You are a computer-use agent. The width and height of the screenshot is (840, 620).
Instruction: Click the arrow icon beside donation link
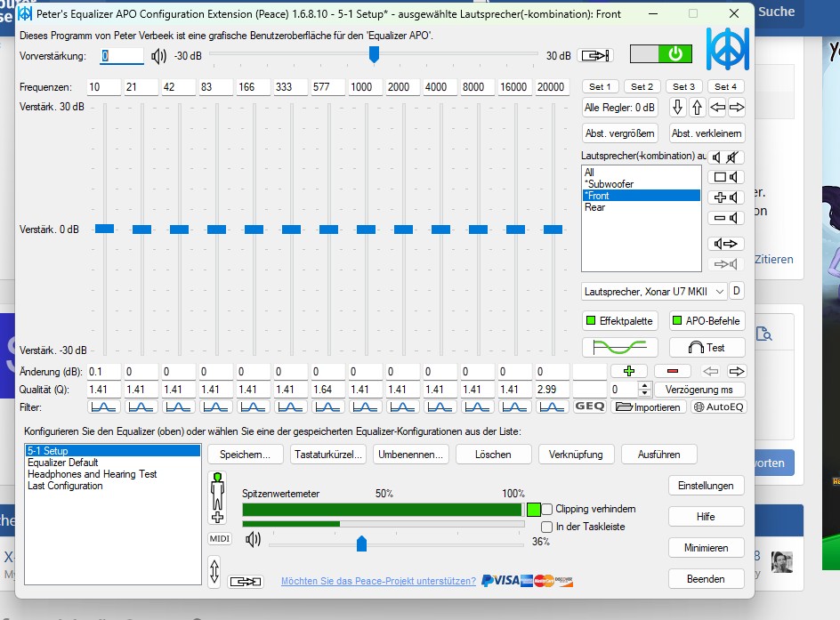pyautogui.click(x=246, y=582)
